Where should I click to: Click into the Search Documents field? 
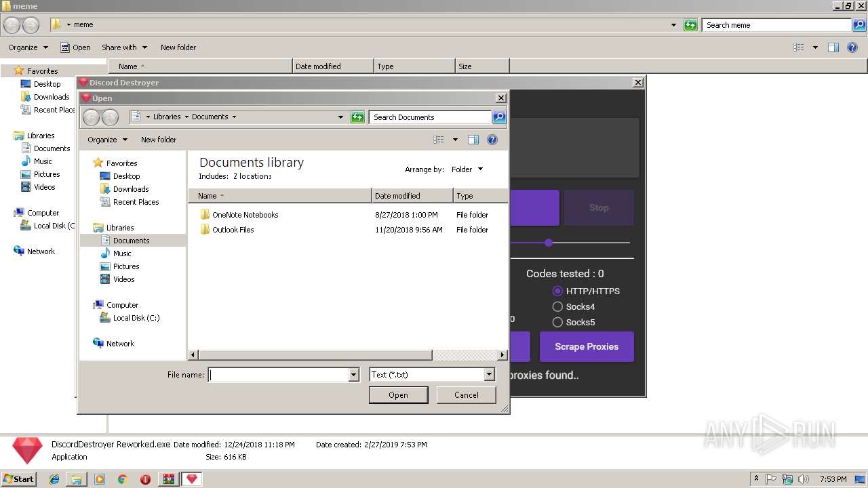430,117
